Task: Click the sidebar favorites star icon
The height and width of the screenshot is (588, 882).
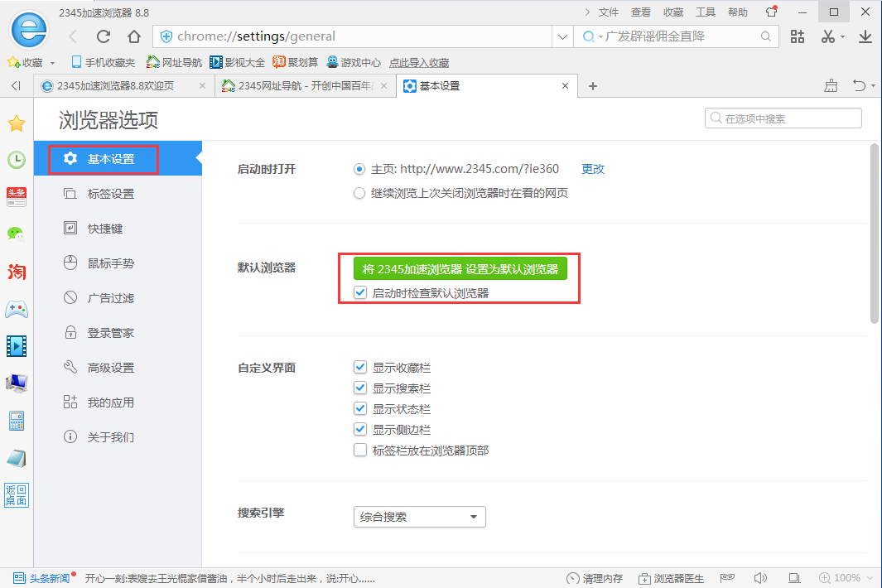Action: [x=17, y=123]
